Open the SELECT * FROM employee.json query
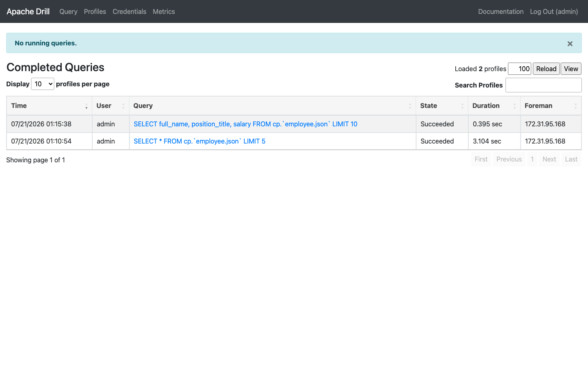Image resolution: width=588 pixels, height=368 pixels. coord(199,141)
